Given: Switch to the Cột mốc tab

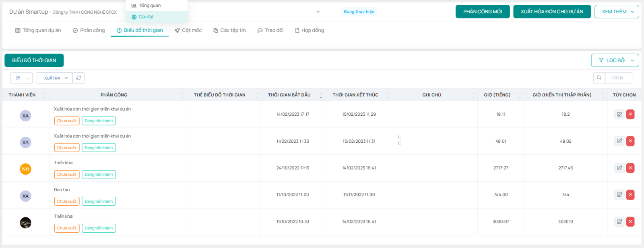Looking at the screenshot, I should 188,30.
